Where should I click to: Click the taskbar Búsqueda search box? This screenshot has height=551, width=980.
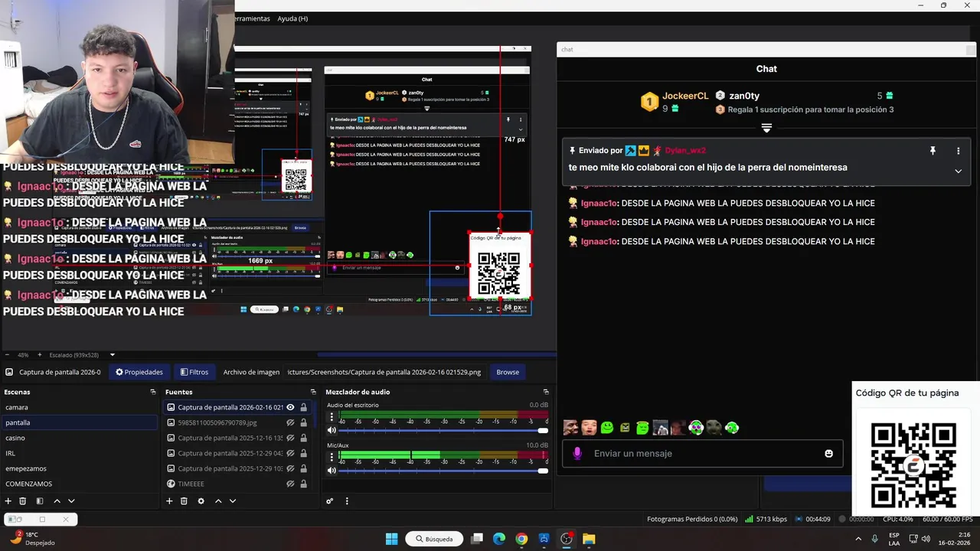[433, 539]
